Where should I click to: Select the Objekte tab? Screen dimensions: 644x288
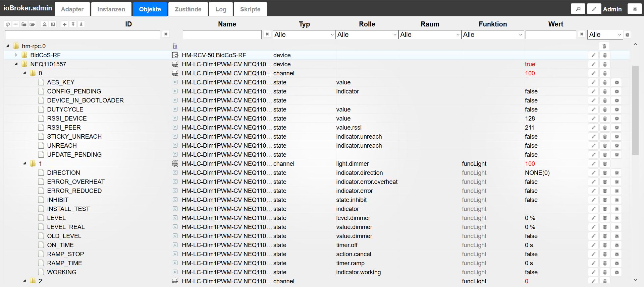click(x=150, y=9)
